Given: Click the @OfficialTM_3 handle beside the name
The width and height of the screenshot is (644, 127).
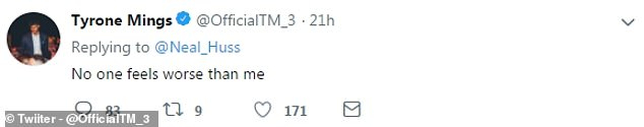Looking at the screenshot, I should tap(246, 21).
